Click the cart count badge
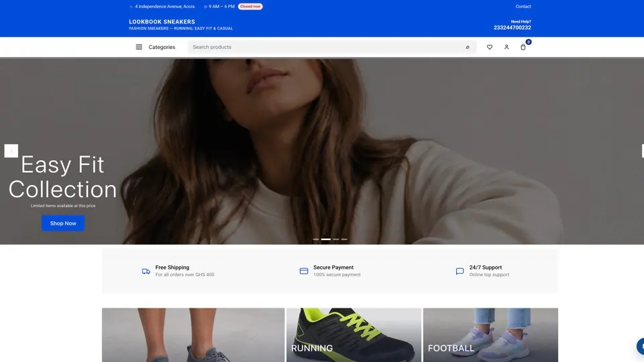 point(529,42)
